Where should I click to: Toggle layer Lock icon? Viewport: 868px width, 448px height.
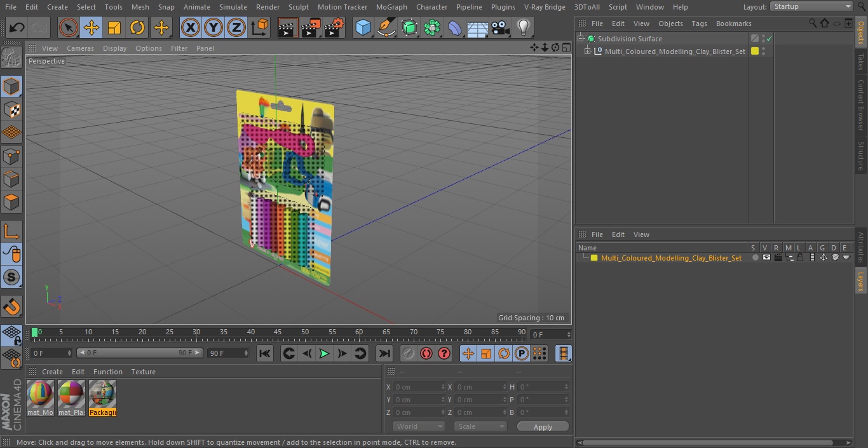tap(801, 258)
